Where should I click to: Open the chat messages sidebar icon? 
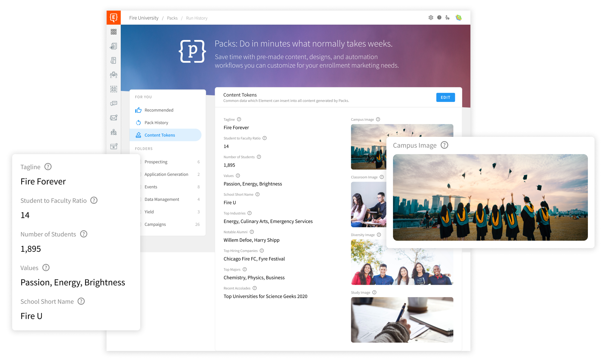(114, 103)
